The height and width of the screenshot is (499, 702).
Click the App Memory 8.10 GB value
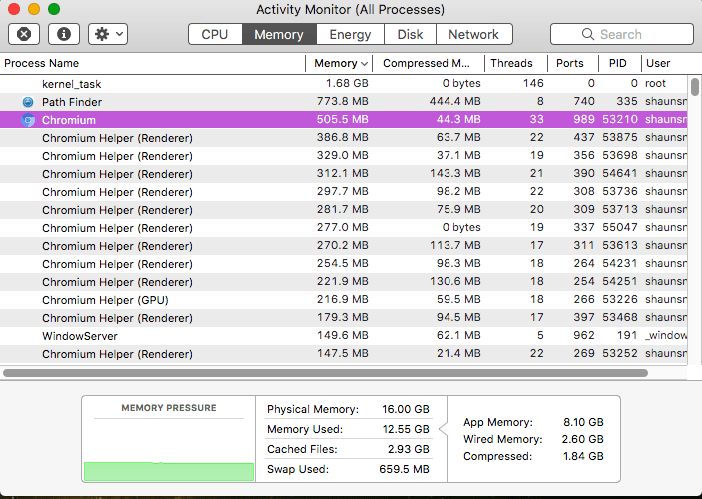click(583, 422)
